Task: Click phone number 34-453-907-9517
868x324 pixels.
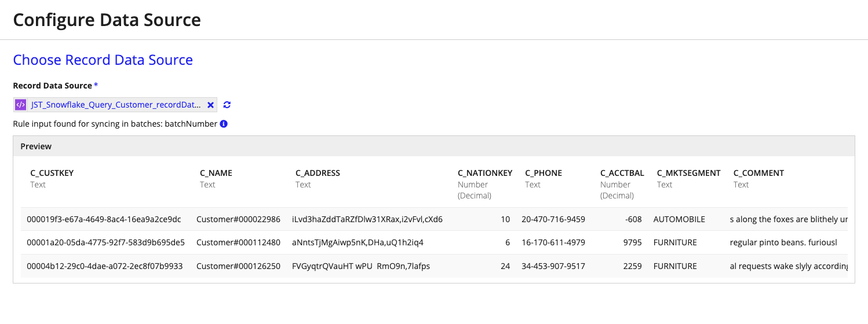Action: point(553,266)
